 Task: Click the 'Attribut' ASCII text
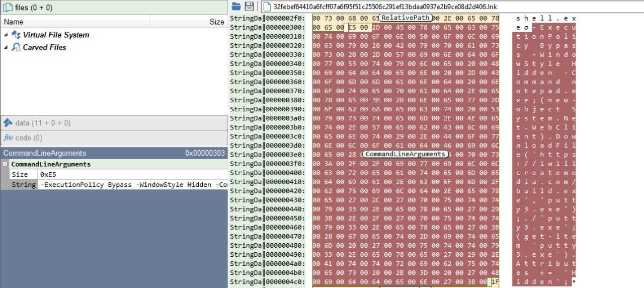[x=545, y=263]
